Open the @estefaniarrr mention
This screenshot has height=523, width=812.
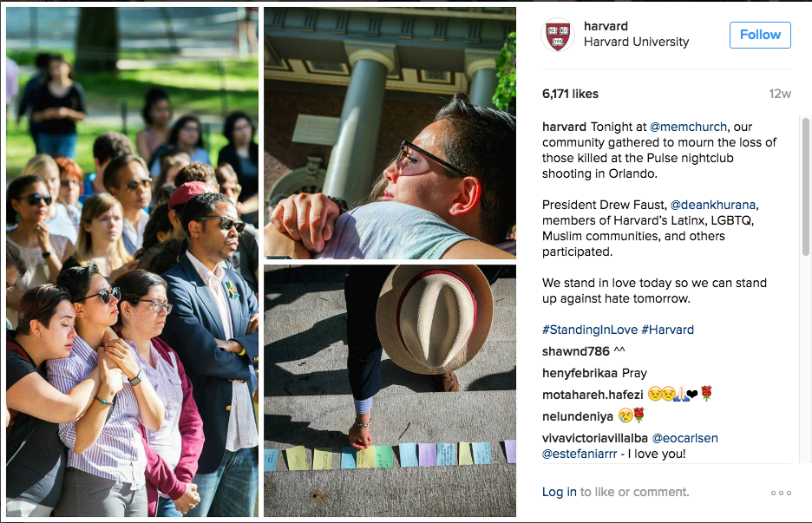[580, 454]
